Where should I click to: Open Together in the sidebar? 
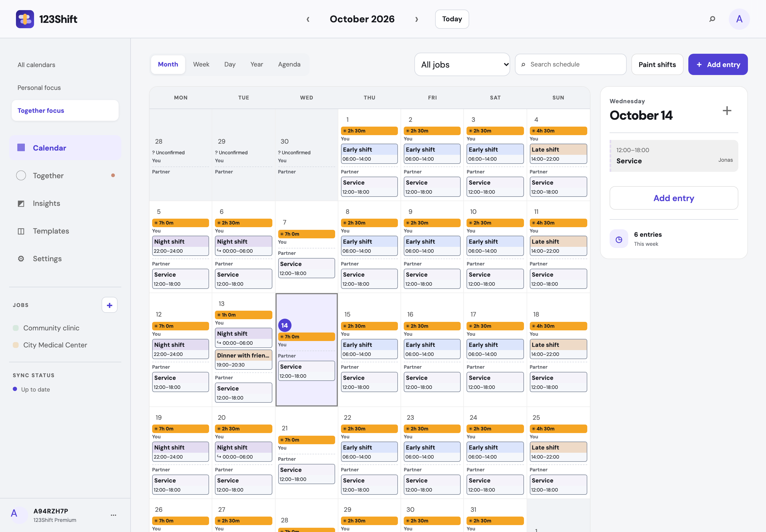[65, 175]
